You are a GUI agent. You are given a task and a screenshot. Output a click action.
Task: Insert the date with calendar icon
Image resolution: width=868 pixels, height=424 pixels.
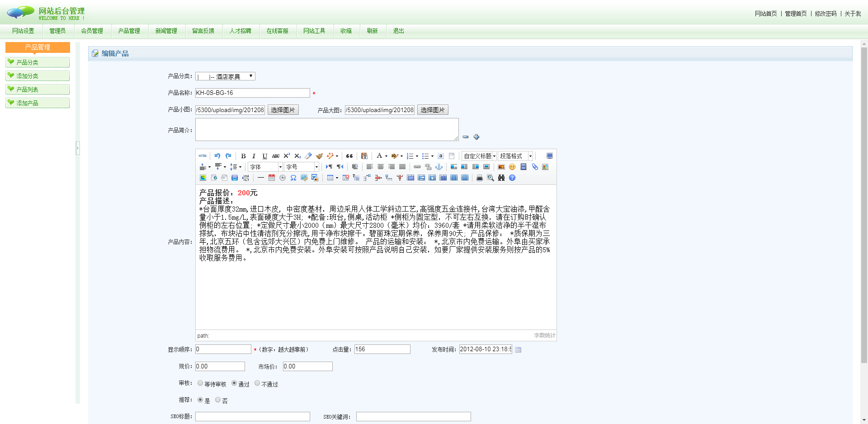click(272, 178)
